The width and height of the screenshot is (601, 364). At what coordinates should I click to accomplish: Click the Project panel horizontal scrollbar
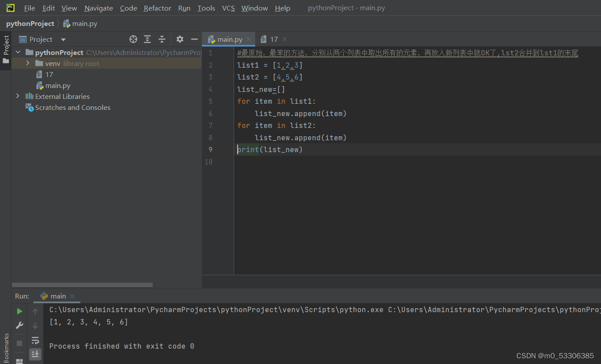point(82,285)
